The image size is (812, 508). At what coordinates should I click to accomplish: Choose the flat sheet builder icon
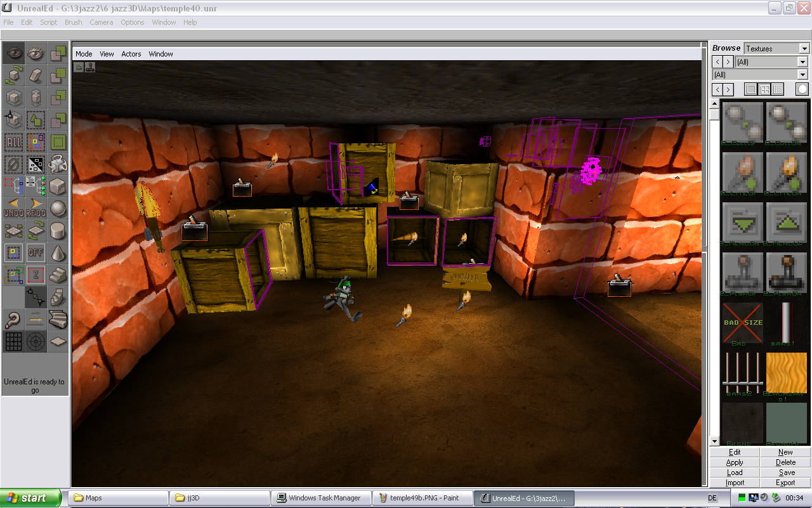[x=58, y=342]
